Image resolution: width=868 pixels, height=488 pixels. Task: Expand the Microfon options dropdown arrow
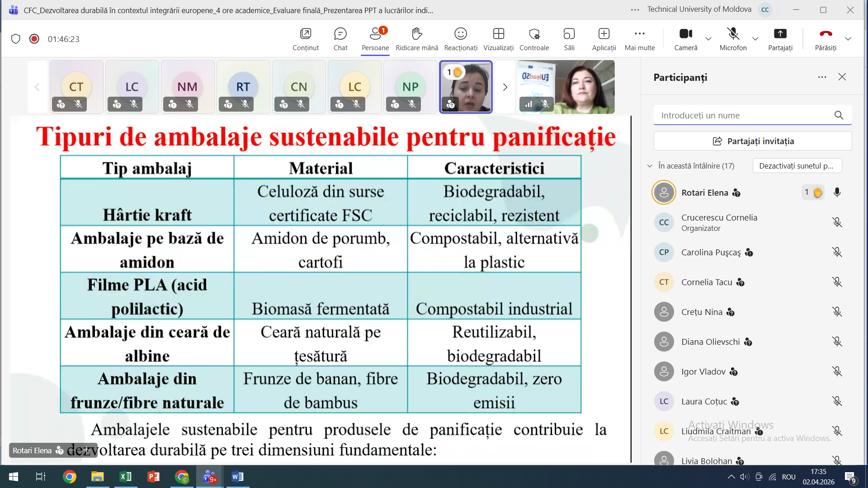[755, 39]
